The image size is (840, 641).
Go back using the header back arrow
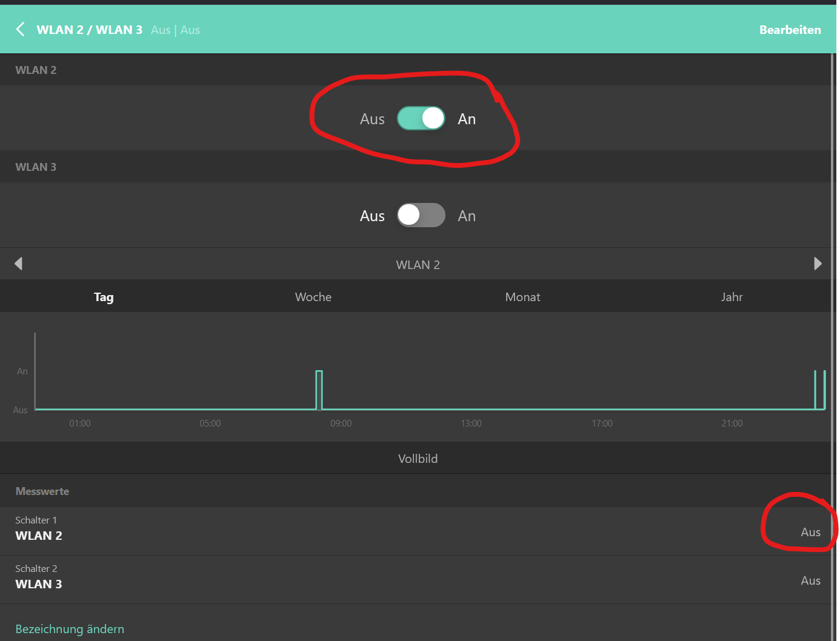pos(21,29)
